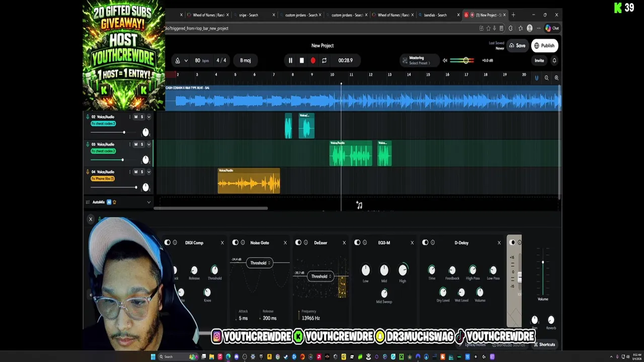Start recording with the red record button
The width and height of the screenshot is (644, 362).
313,60
